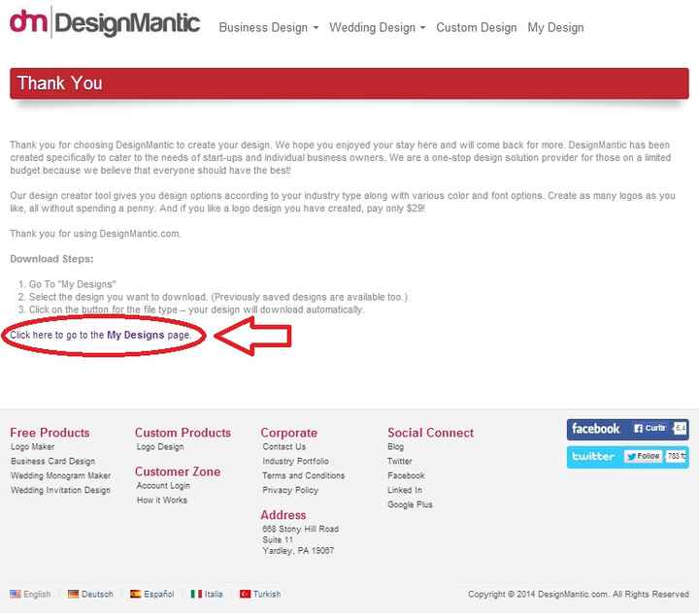Click the facebook logo badge
This screenshot has height=616, width=699.
[x=595, y=429]
